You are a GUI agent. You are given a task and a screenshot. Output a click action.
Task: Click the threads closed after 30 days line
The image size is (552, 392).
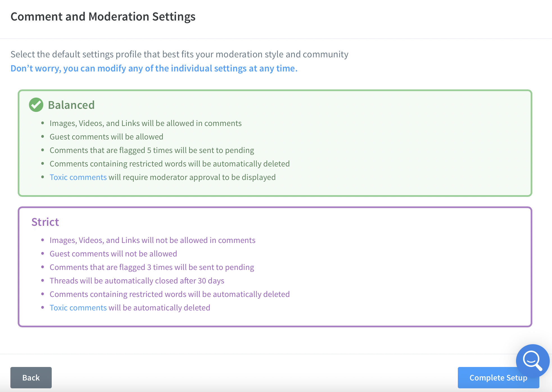coord(137,281)
